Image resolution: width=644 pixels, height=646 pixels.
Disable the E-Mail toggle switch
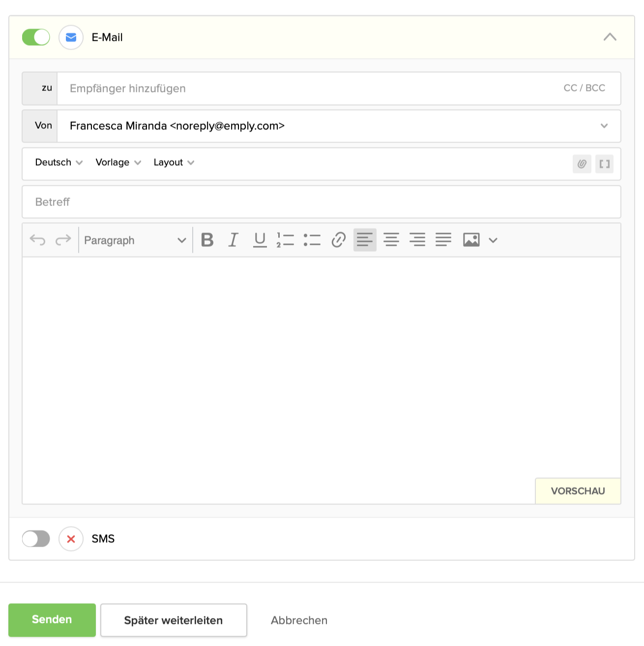[x=36, y=37]
